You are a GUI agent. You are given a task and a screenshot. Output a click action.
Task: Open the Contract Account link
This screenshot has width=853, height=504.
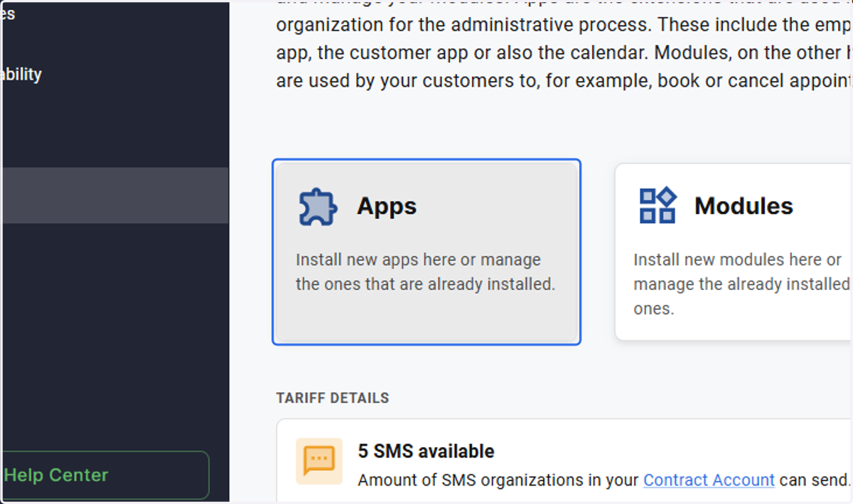click(x=709, y=480)
